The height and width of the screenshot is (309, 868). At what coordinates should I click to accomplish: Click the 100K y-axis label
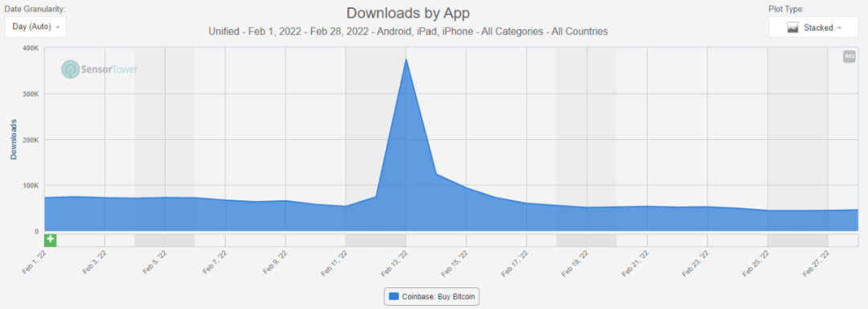[x=31, y=186]
